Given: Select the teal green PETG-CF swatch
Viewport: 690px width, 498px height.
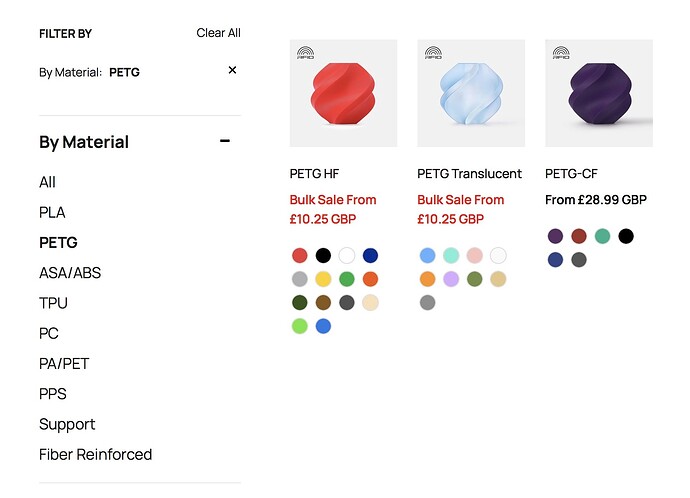Looking at the screenshot, I should pos(602,236).
